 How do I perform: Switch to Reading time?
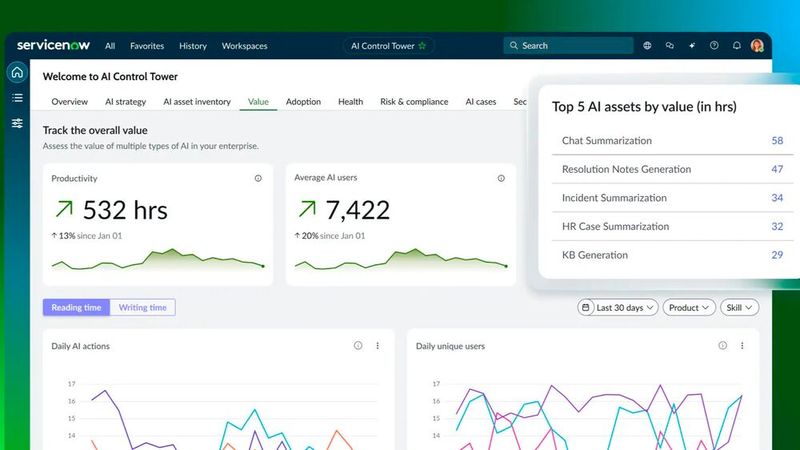[x=76, y=307]
